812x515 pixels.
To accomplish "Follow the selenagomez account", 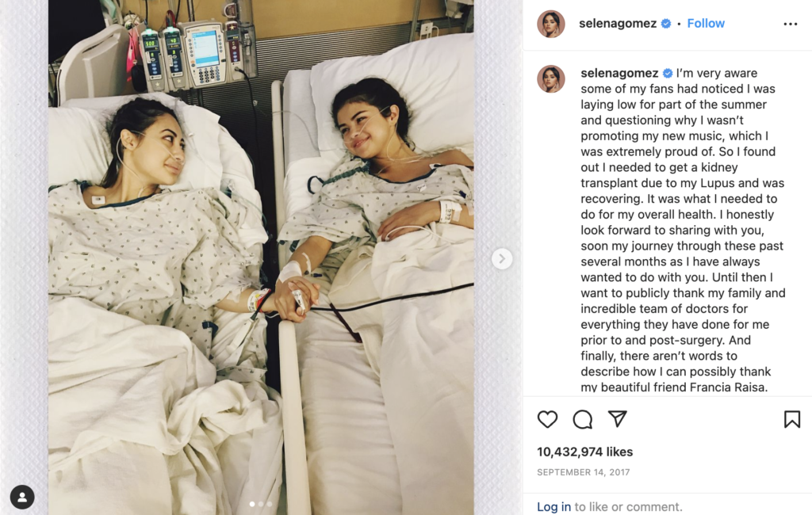I will coord(705,23).
